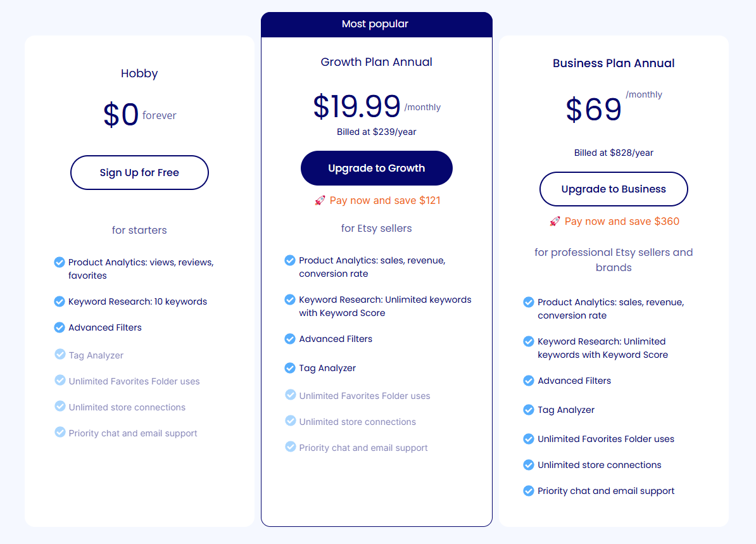Click the Keyword Research check icon under Growth Plan

(290, 299)
